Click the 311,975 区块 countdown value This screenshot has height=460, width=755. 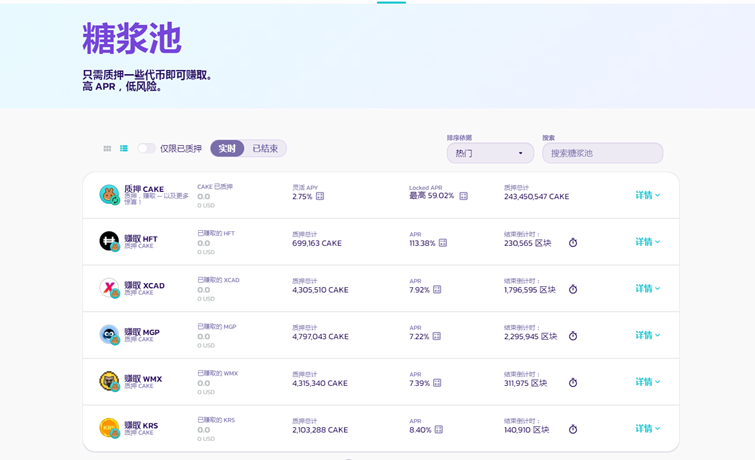tap(525, 383)
